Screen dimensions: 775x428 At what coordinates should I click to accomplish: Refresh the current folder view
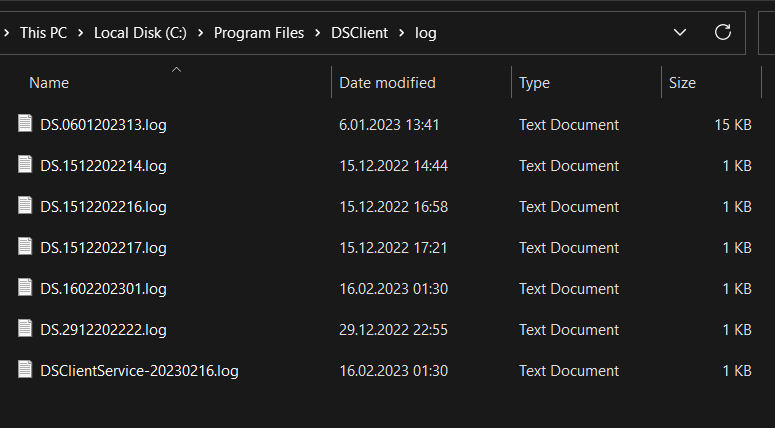pyautogui.click(x=723, y=32)
